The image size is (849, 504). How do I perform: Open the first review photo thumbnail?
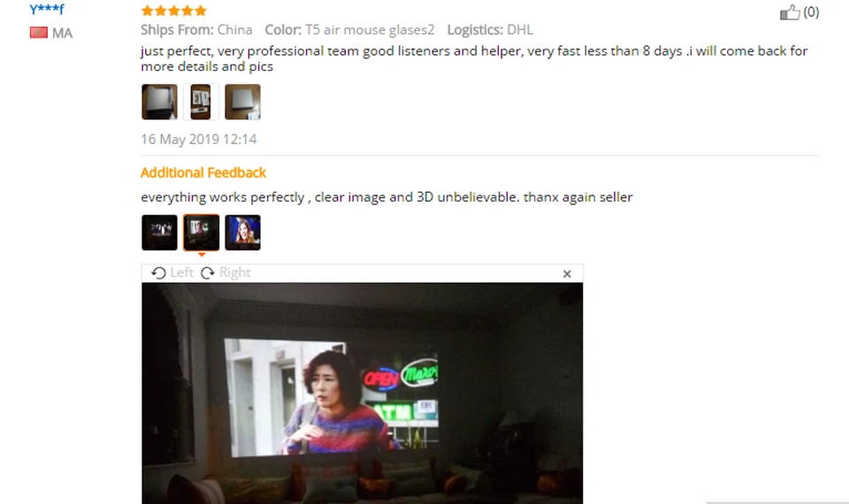(x=159, y=102)
